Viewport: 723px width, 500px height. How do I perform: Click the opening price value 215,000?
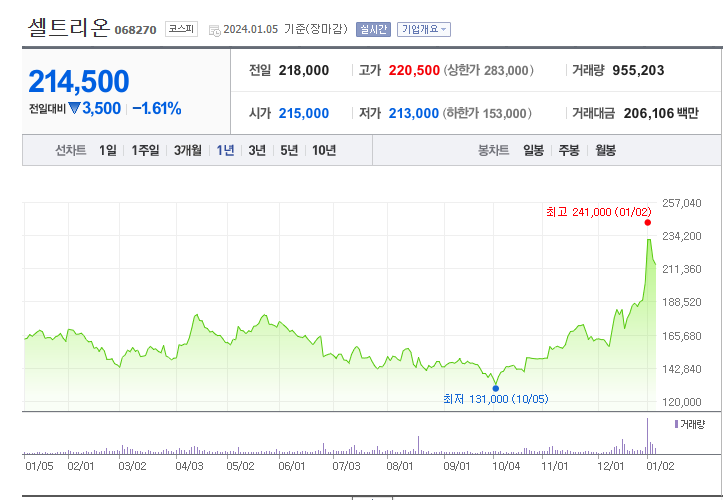(x=304, y=113)
